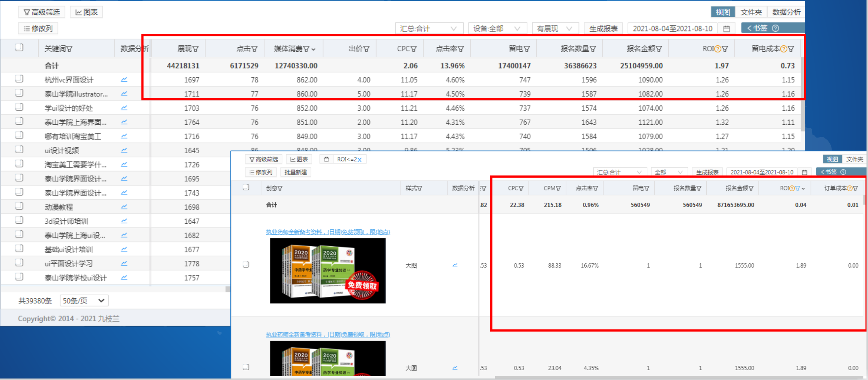
Task: Click the keyword table vertical scrollbar
Action: pos(802,94)
